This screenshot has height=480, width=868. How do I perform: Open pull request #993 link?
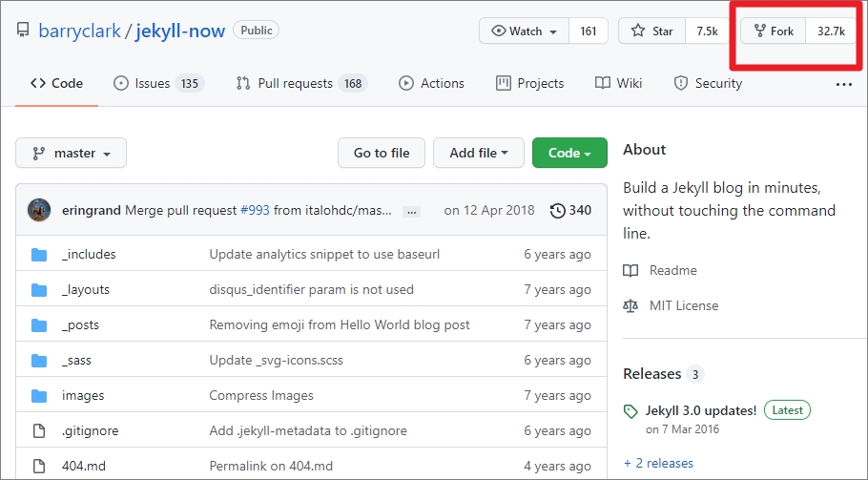click(256, 210)
